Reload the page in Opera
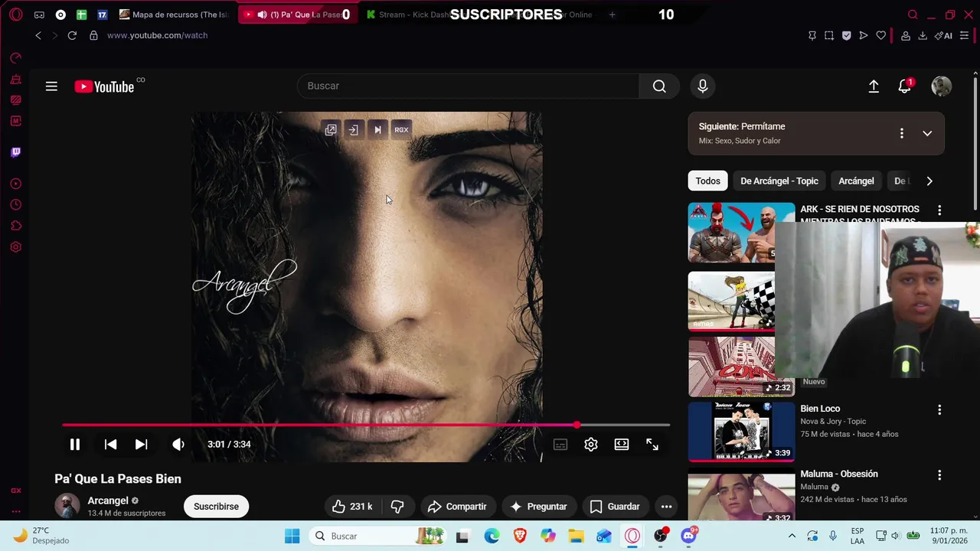The width and height of the screenshot is (980, 551). 72,35
